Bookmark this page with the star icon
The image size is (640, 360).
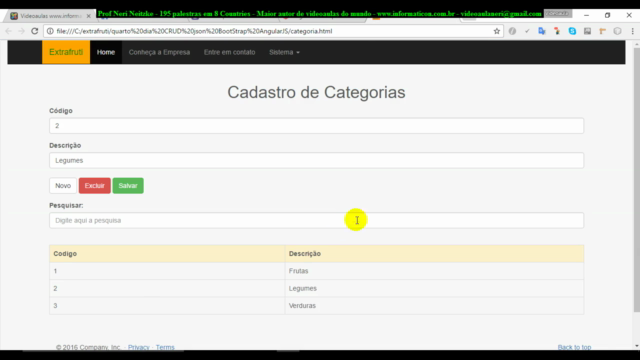496,31
